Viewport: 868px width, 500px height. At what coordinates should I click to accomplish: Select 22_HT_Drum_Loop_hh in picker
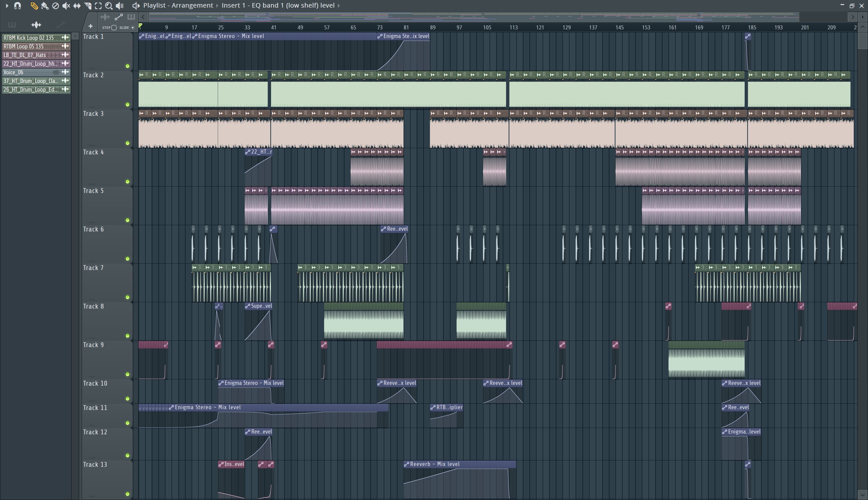pos(36,64)
